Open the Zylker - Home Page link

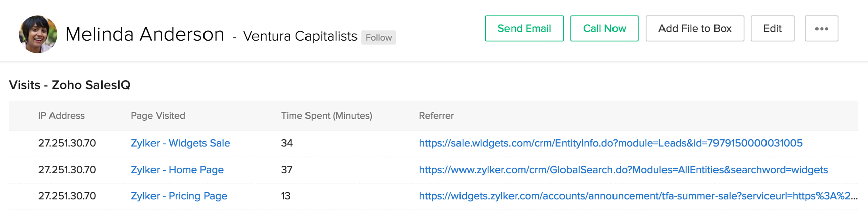177,170
